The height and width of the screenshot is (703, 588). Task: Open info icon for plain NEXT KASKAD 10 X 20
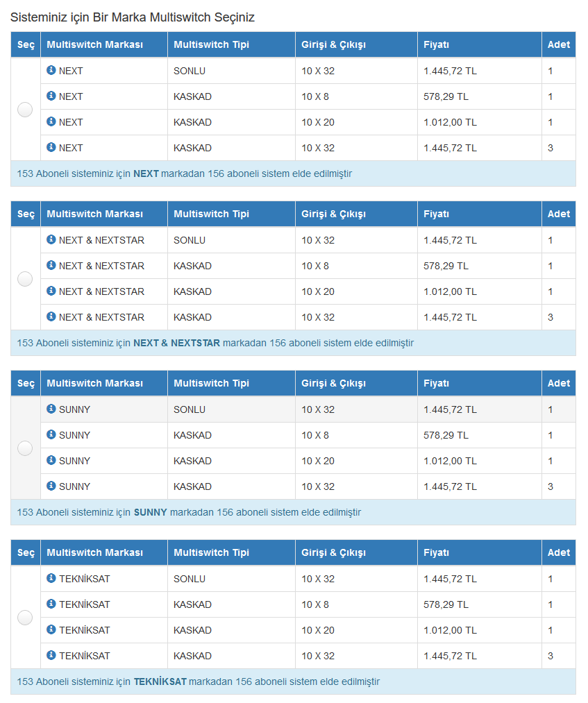(x=51, y=121)
